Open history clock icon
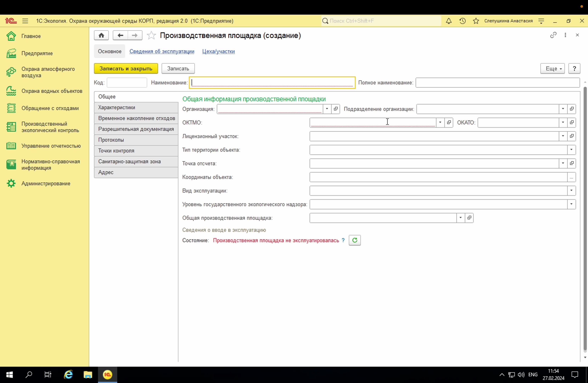Screen dimensions: 588x383 [462, 21]
